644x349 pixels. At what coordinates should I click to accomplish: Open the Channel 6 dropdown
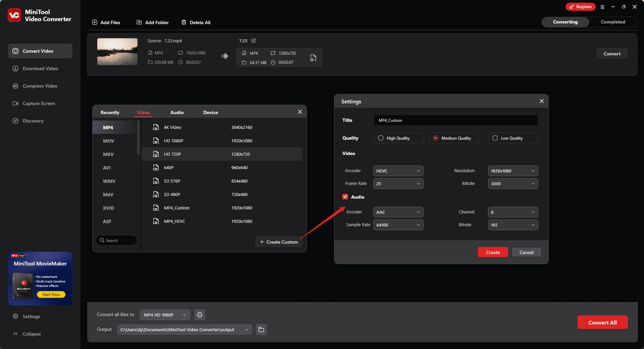pos(513,212)
